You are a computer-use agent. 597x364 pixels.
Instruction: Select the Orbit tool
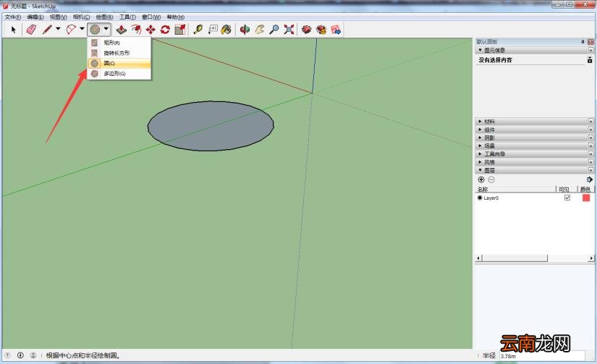tap(245, 30)
